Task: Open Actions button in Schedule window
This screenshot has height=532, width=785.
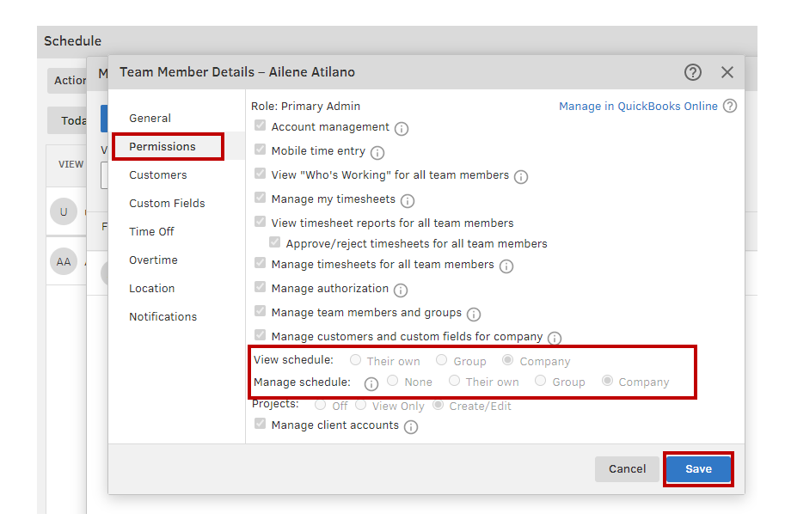Action: pyautogui.click(x=67, y=81)
